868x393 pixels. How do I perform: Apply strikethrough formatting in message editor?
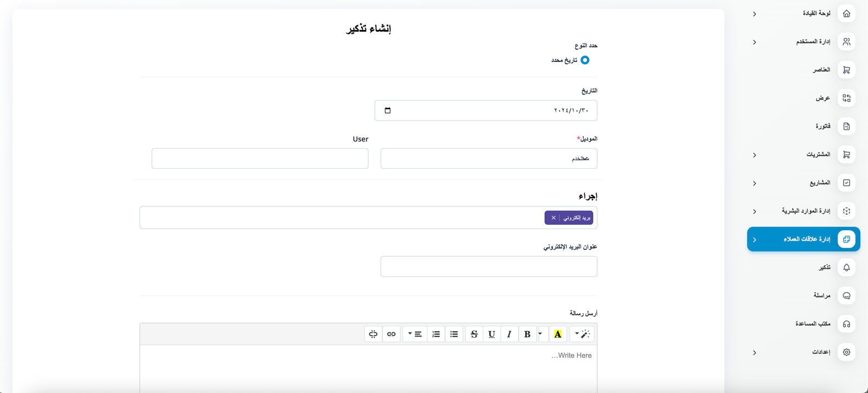click(x=474, y=334)
